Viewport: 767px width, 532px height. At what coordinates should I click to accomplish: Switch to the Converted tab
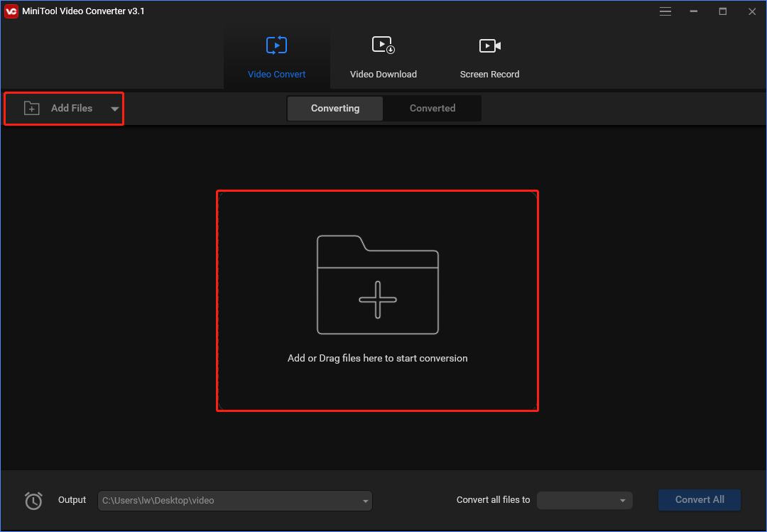(432, 108)
